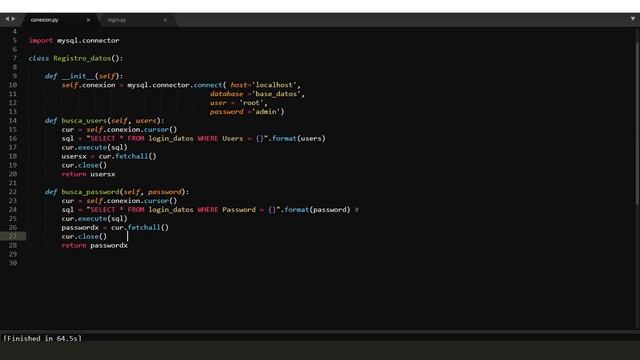The height and width of the screenshot is (360, 640).
Task: Click cur.close() on line 19
Action: tap(84, 165)
